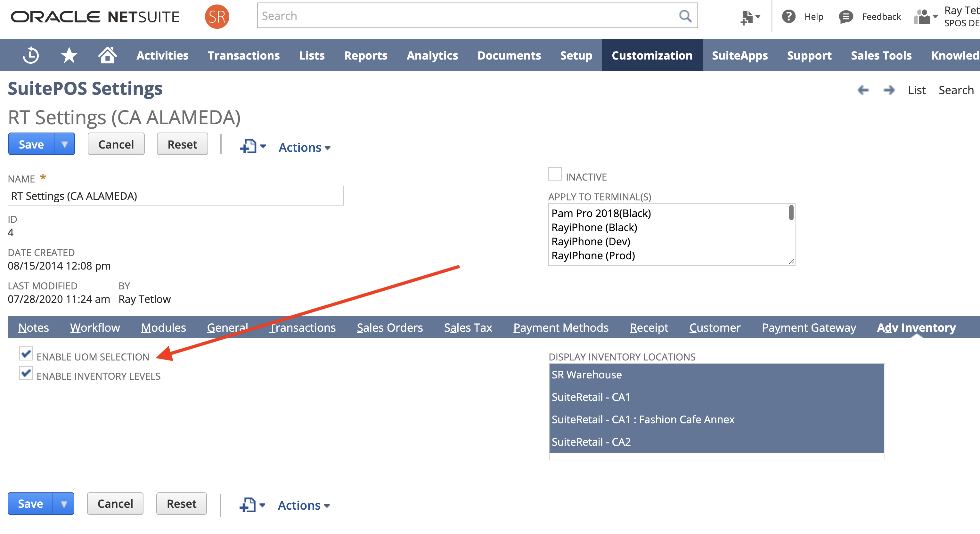This screenshot has width=980, height=534.
Task: Go to the Home icon
Action: click(x=107, y=55)
